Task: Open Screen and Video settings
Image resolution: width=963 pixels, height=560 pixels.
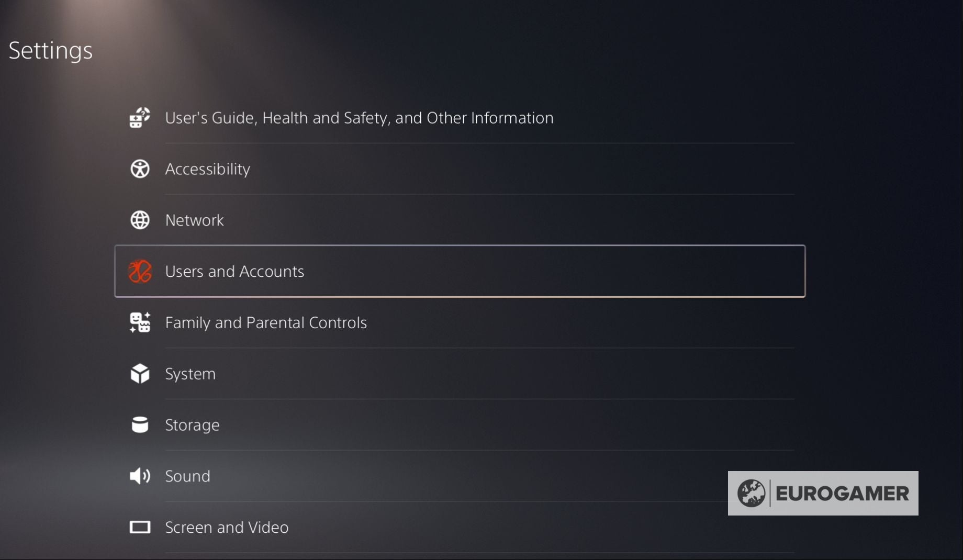Action: click(227, 528)
